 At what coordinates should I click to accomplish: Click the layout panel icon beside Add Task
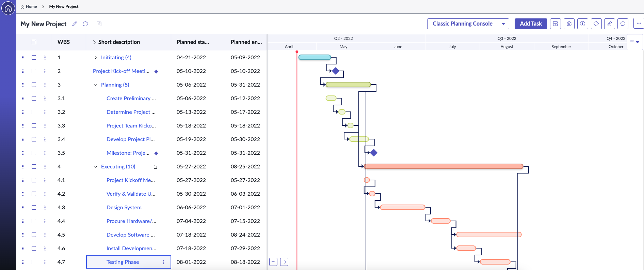click(x=556, y=24)
